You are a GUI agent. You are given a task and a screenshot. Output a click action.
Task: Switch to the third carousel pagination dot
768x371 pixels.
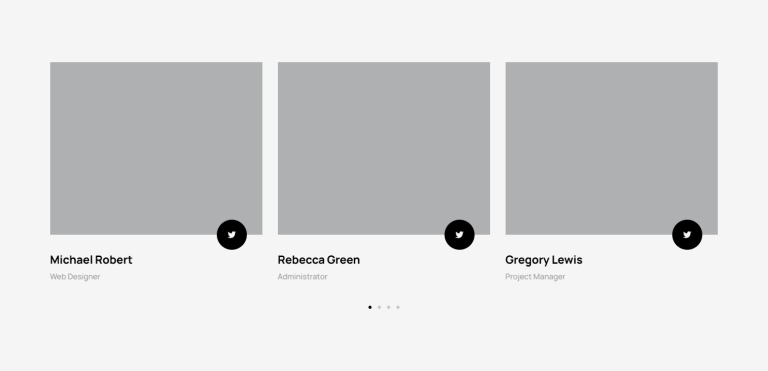[x=388, y=307]
